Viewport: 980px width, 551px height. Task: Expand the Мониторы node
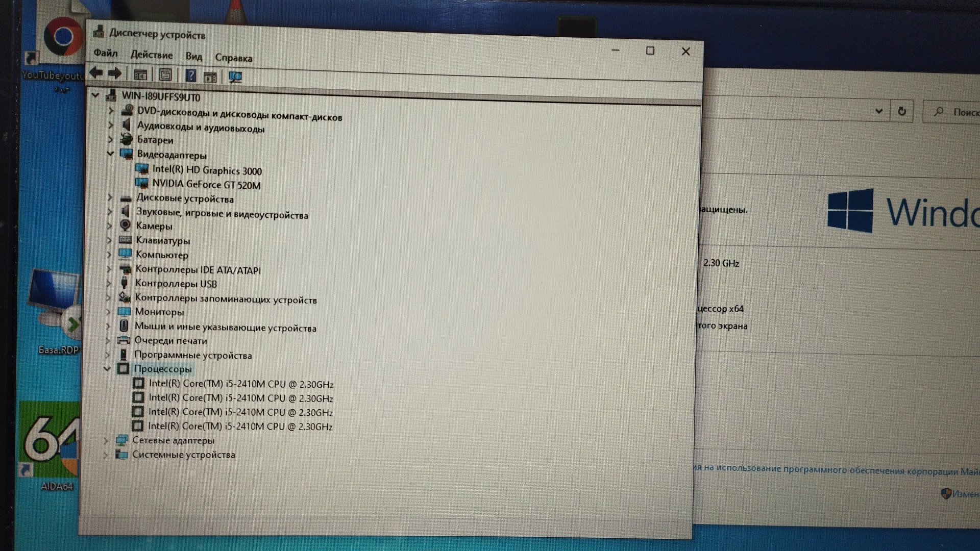pos(108,311)
